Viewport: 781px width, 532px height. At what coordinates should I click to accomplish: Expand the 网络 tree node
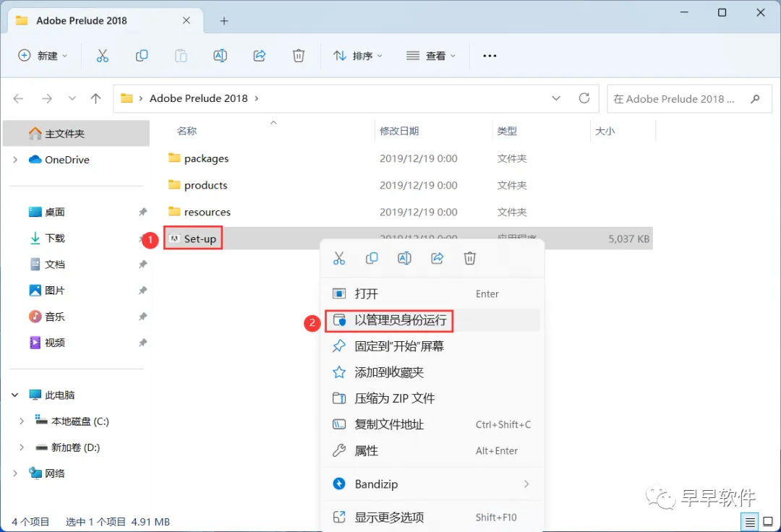pyautogui.click(x=15, y=473)
